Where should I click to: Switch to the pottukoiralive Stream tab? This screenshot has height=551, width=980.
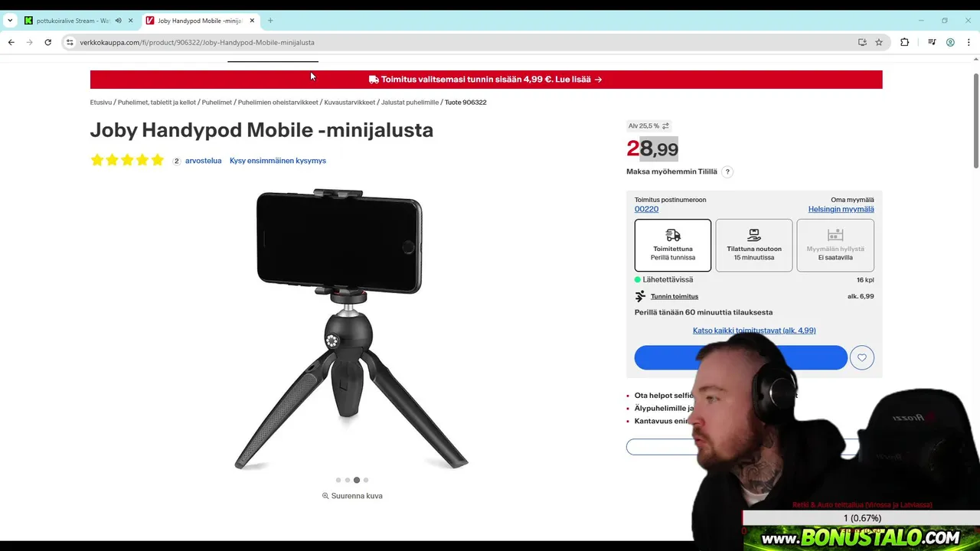tap(73, 21)
